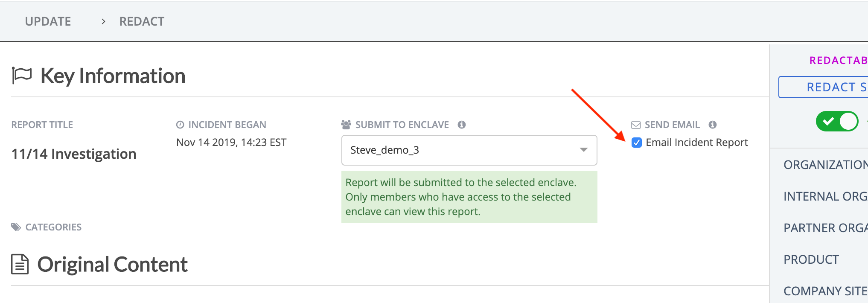Click the Key Information flag icon

(x=21, y=76)
